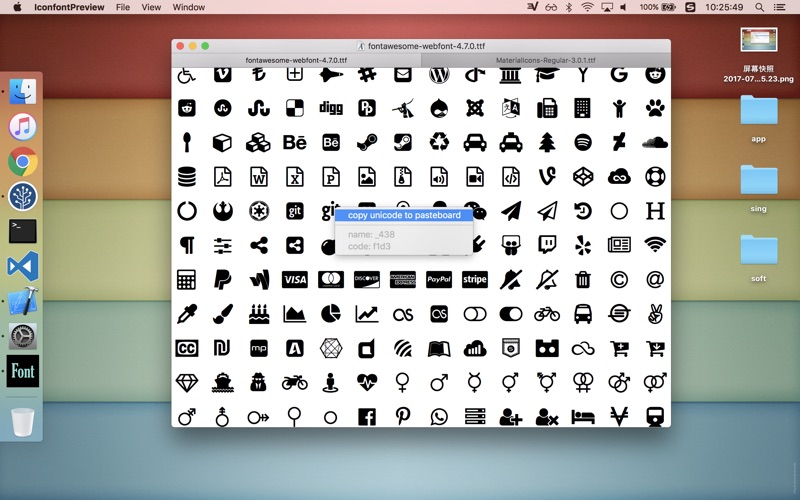Viewport: 800px width, 500px height.
Task: Click the VISA card glyph
Action: [295, 280]
